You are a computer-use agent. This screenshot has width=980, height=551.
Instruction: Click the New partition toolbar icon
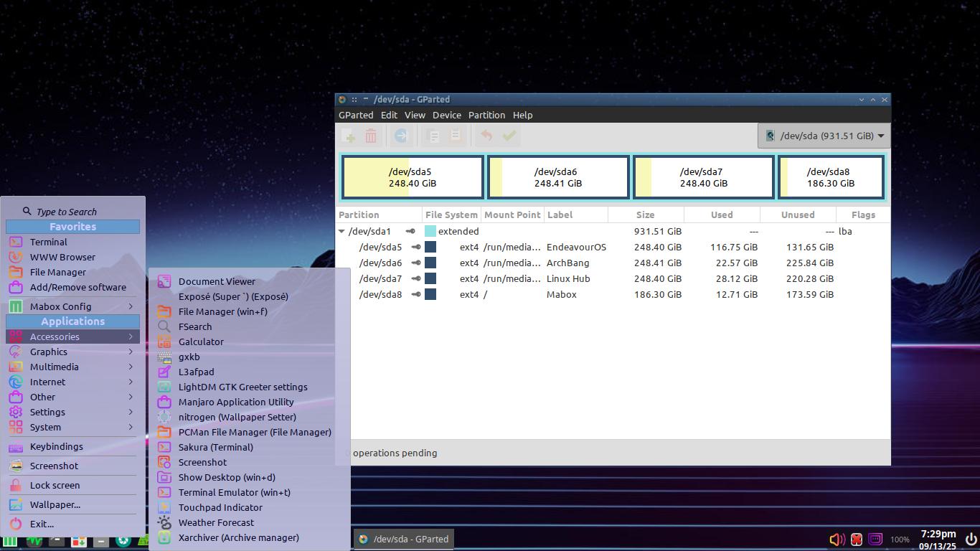(349, 136)
